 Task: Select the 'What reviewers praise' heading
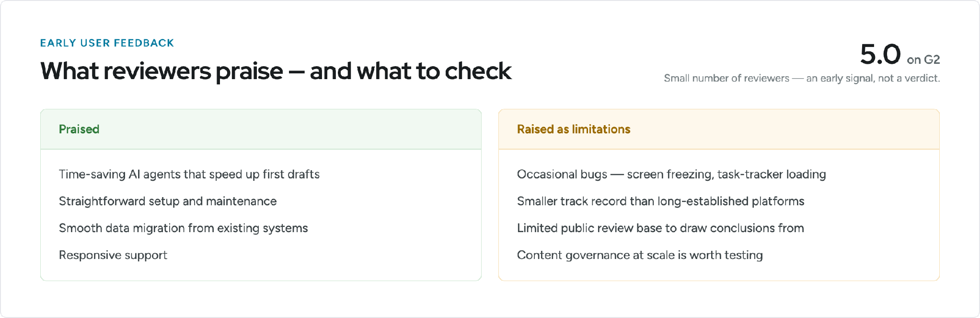276,71
